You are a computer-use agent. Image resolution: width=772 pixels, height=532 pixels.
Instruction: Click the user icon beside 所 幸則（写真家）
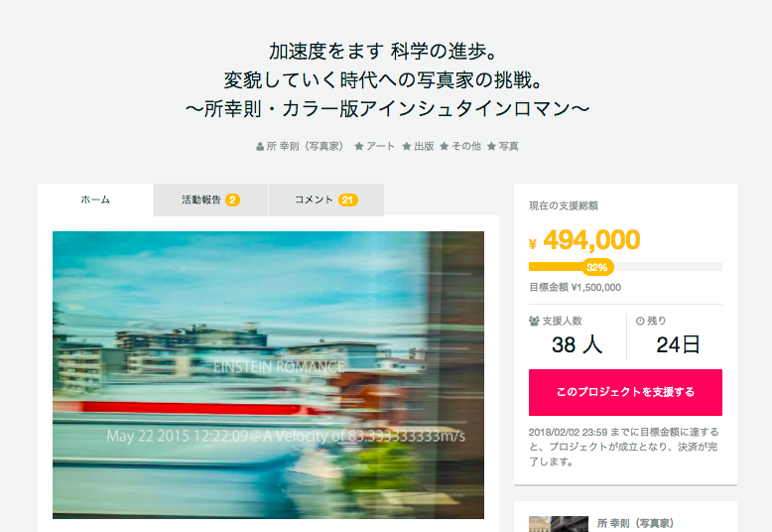click(260, 147)
